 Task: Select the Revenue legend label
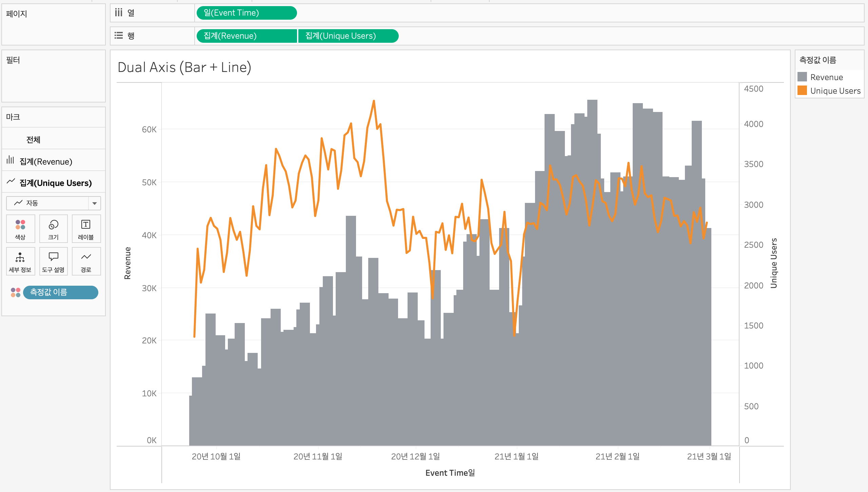click(826, 77)
